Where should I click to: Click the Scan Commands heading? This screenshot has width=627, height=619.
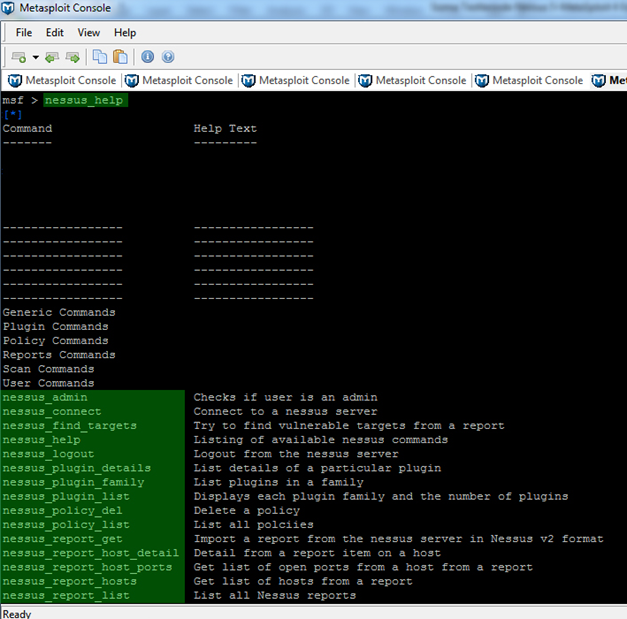point(48,369)
